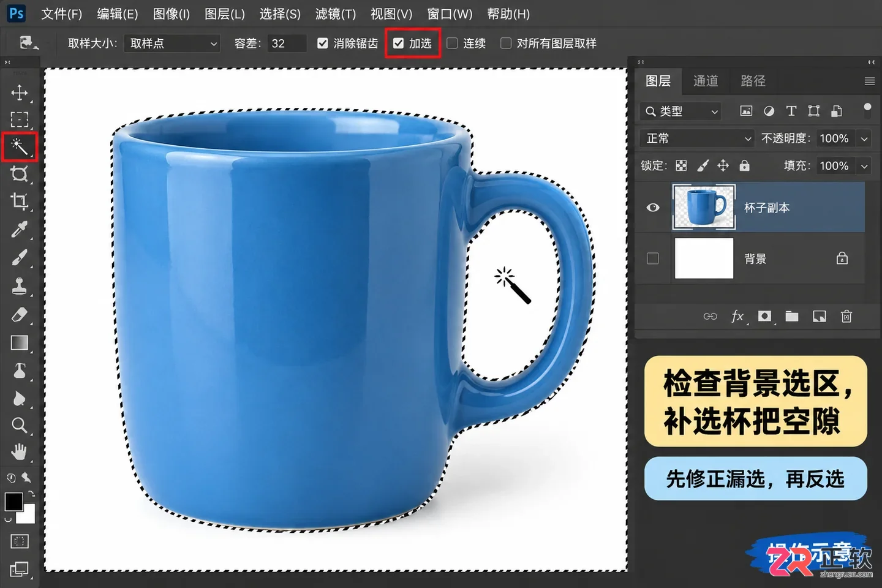This screenshot has height=588, width=882.
Task: Delete layer with trash icon
Action: click(846, 317)
